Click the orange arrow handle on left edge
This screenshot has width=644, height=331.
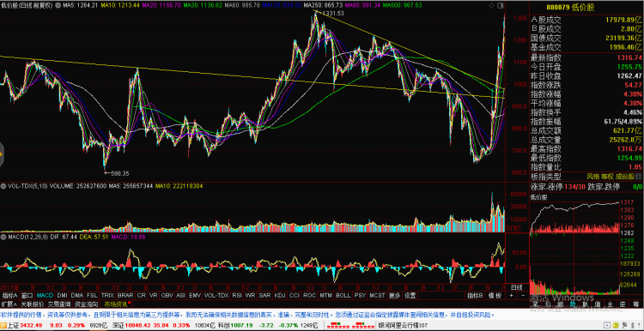(x=2, y=154)
